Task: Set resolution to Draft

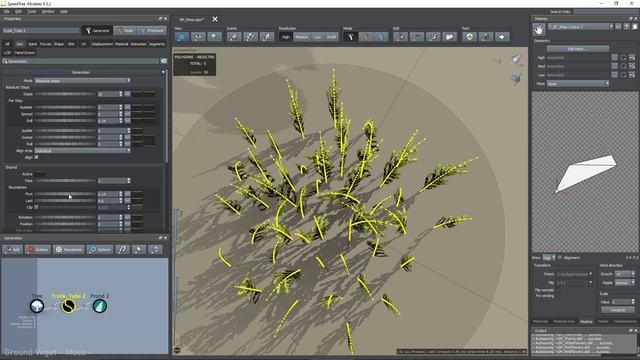Action: (331, 37)
